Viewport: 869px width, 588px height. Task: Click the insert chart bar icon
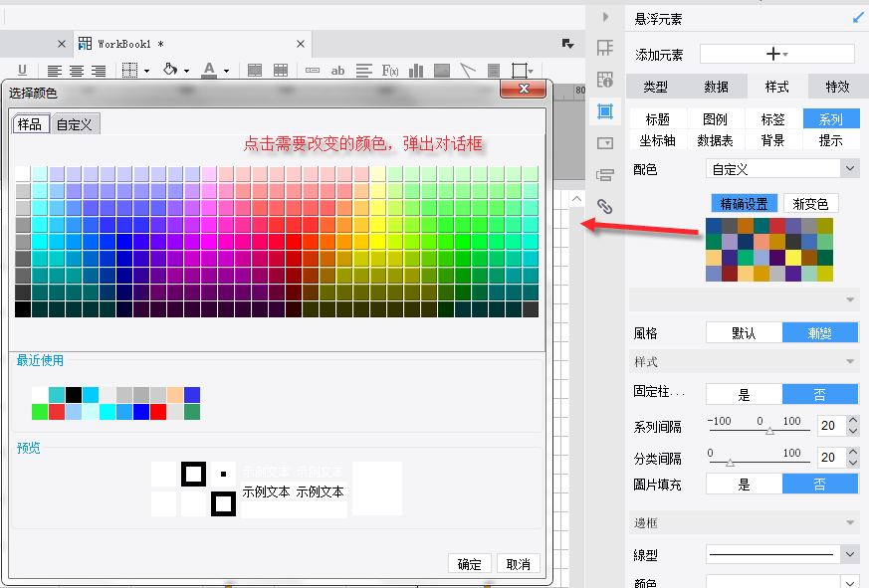point(416,71)
